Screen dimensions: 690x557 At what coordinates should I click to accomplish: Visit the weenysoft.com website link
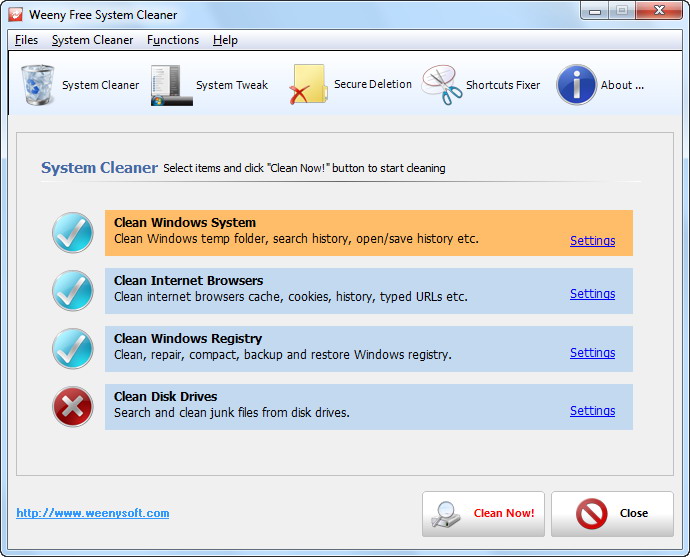click(x=93, y=513)
